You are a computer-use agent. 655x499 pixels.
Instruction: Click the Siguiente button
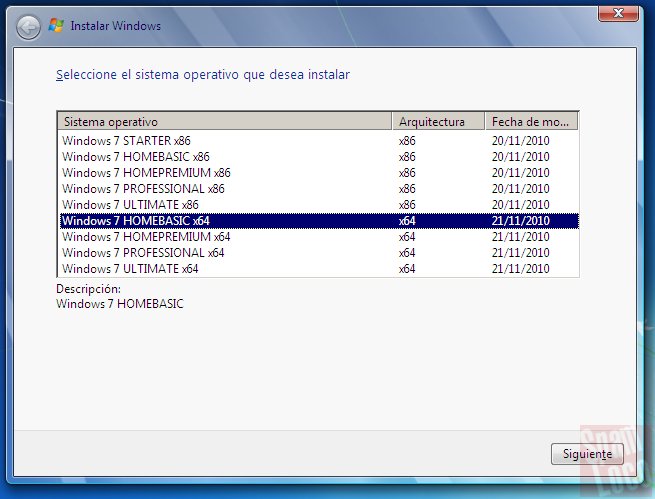pos(587,453)
